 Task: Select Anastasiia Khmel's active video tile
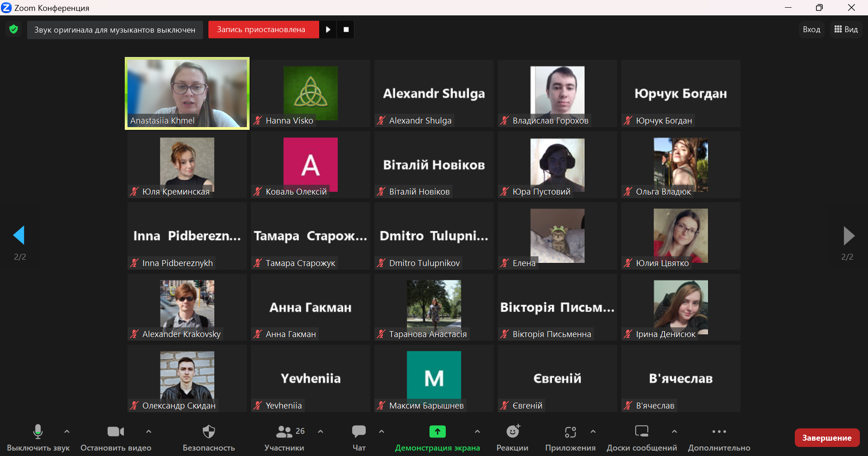[187, 93]
